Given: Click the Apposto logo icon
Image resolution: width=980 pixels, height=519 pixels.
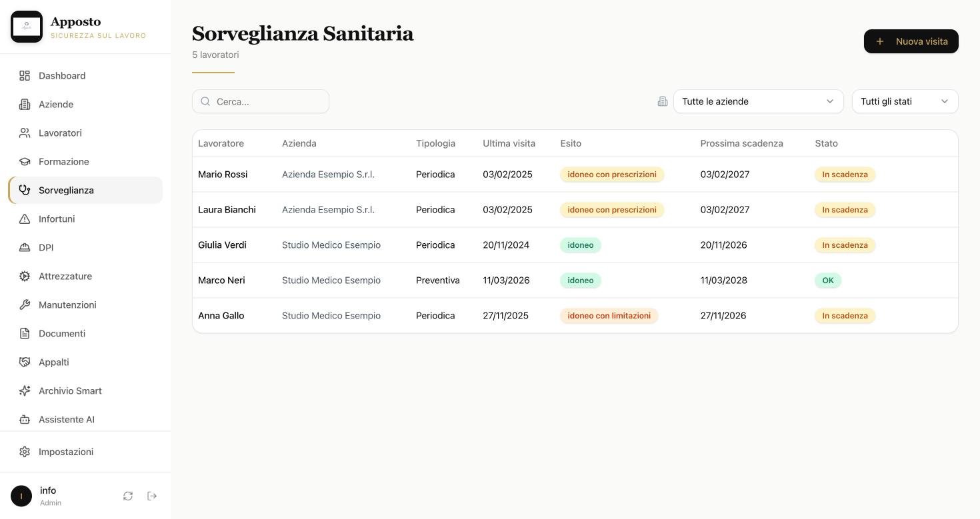Looking at the screenshot, I should (27, 27).
